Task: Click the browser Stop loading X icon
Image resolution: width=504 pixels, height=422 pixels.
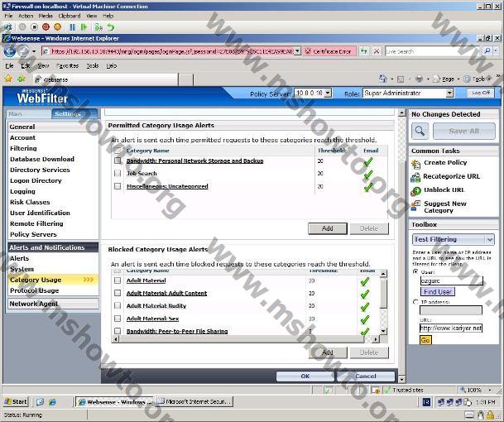Action: (x=377, y=51)
